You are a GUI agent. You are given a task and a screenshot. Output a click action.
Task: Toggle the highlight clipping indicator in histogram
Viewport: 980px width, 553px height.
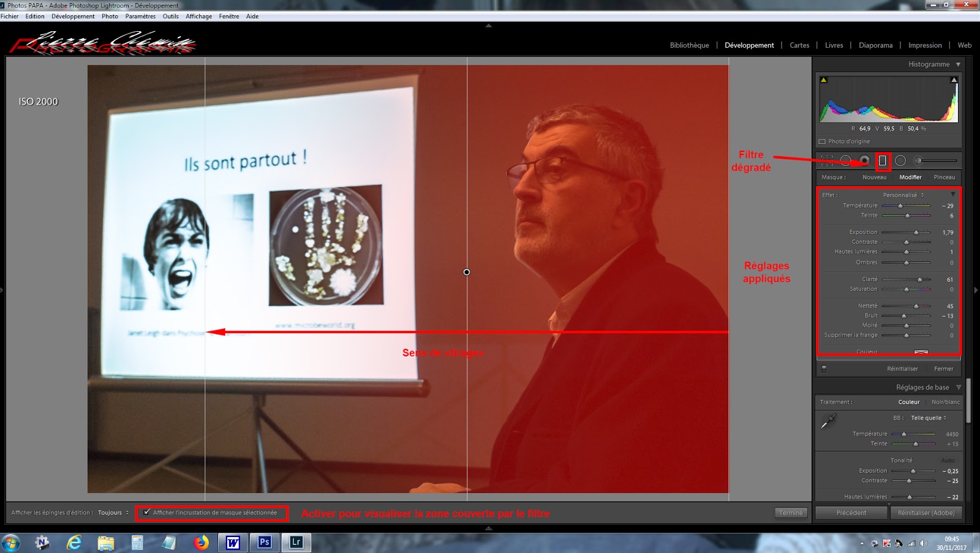tap(954, 80)
